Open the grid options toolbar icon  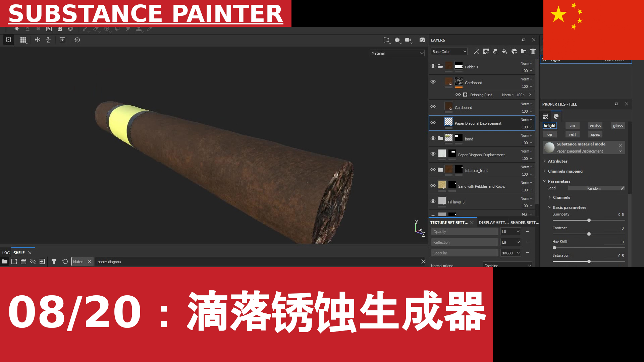(23, 40)
